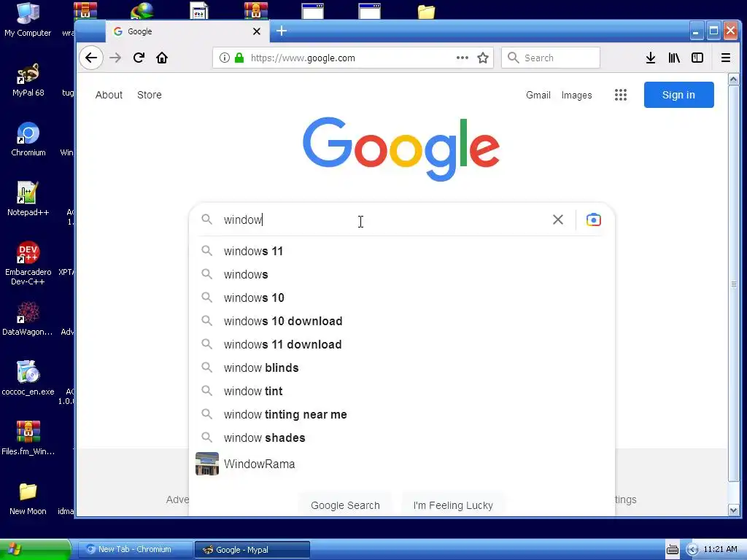
Task: Select coccoc_en.exe desktop file
Action: coord(28,378)
